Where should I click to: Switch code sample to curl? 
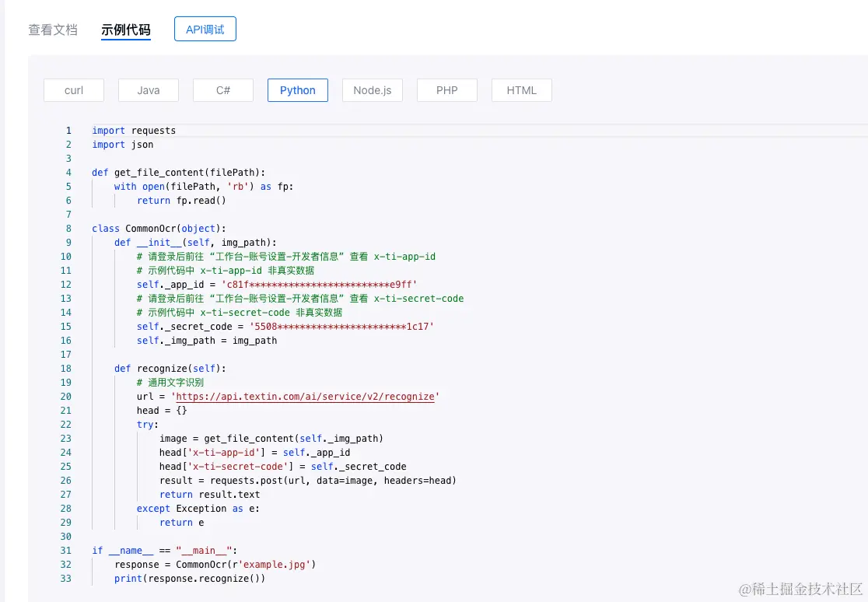tap(74, 90)
